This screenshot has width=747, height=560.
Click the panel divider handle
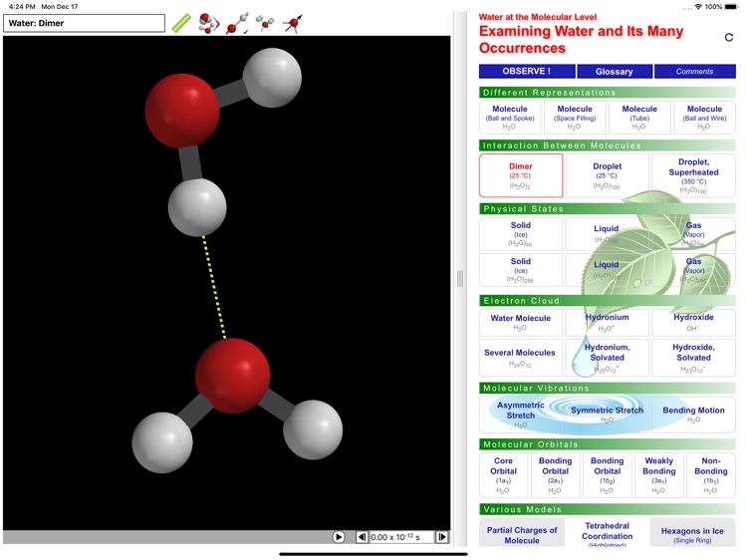pos(460,278)
